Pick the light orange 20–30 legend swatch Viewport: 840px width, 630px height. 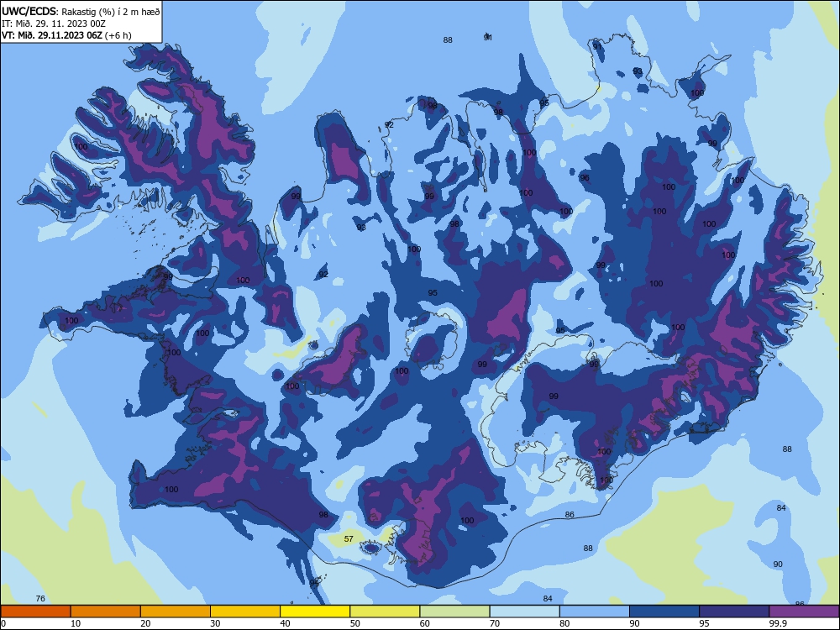coord(176,612)
